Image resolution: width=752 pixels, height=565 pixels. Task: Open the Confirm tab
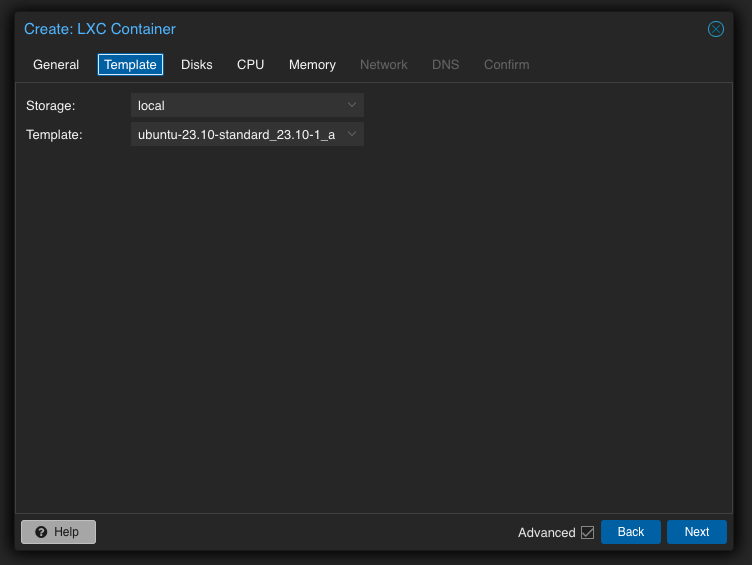[x=507, y=65]
